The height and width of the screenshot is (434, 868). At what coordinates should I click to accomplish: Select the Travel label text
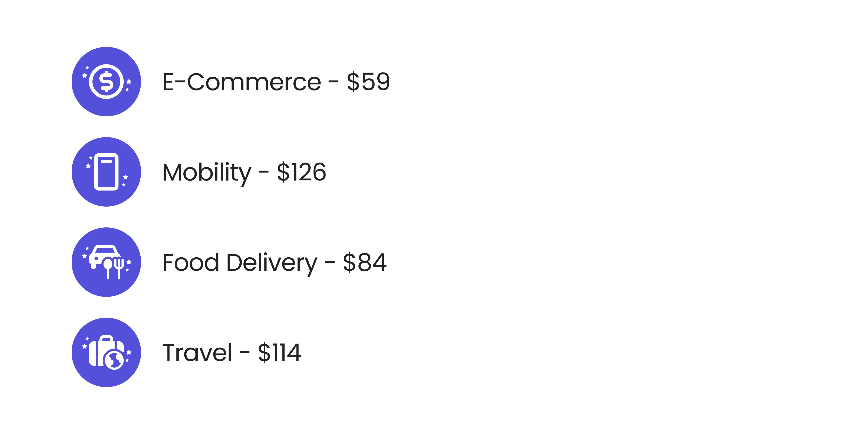[197, 353]
